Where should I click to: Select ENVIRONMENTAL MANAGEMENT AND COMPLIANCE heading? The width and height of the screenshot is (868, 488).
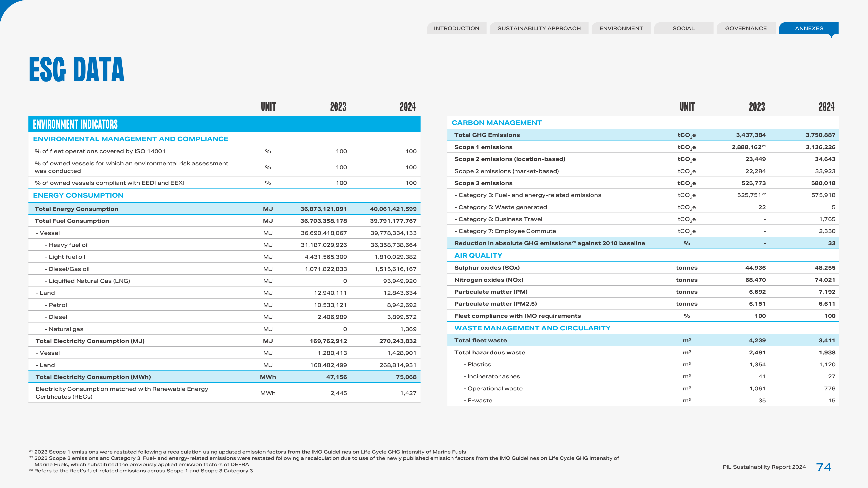131,139
